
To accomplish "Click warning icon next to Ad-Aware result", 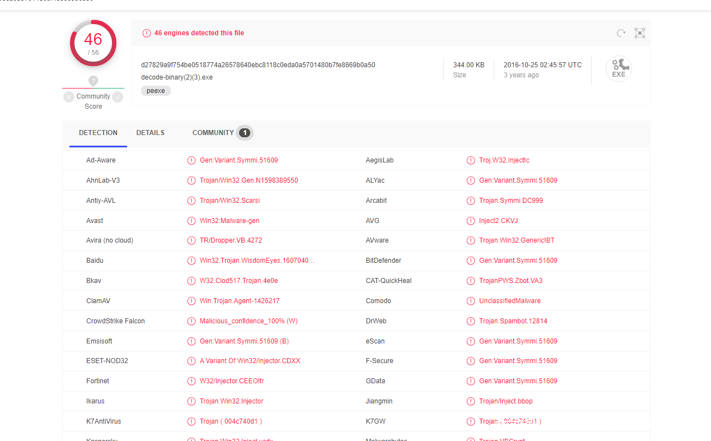I will pos(191,160).
